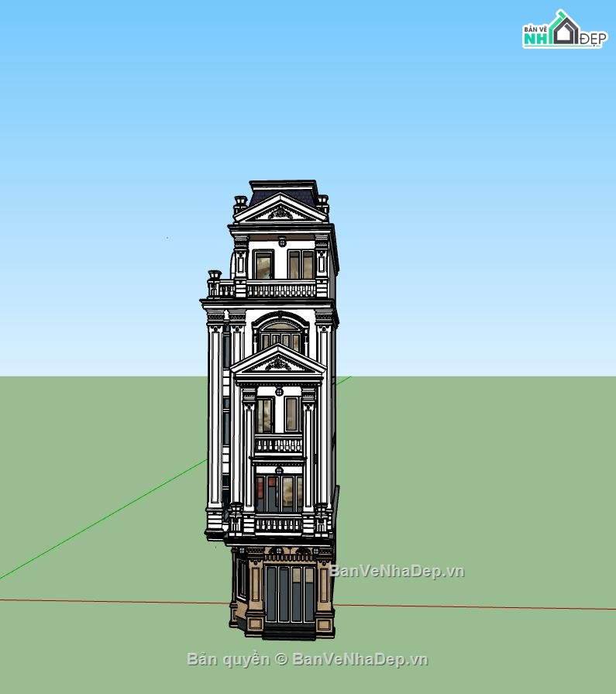Open the BanVeNhaDep.vn watermark beside the building

[x=397, y=572]
